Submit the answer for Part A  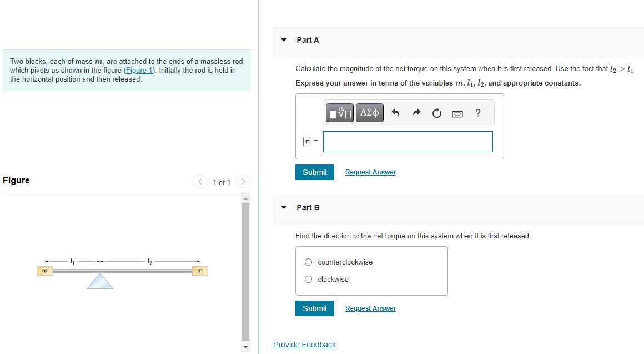pos(315,172)
